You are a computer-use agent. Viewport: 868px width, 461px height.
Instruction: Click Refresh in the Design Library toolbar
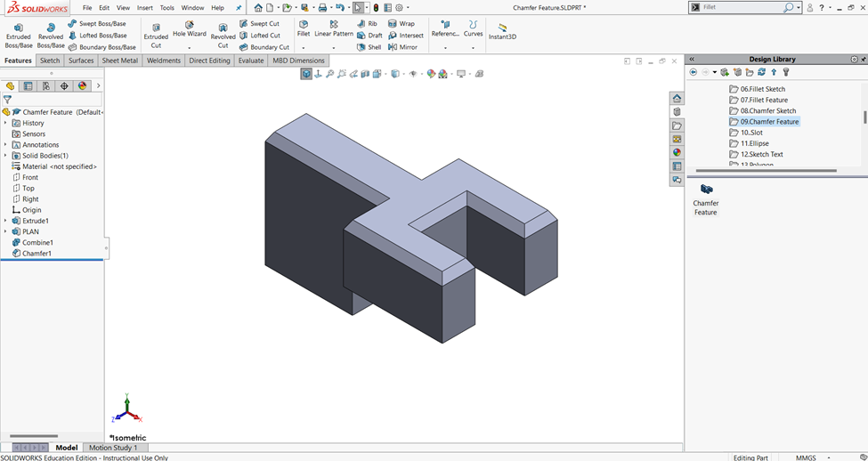click(762, 72)
